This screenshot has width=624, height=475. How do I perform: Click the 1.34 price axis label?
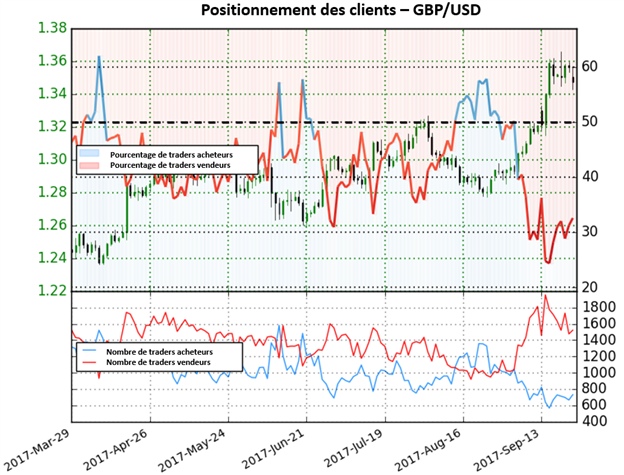coord(52,94)
